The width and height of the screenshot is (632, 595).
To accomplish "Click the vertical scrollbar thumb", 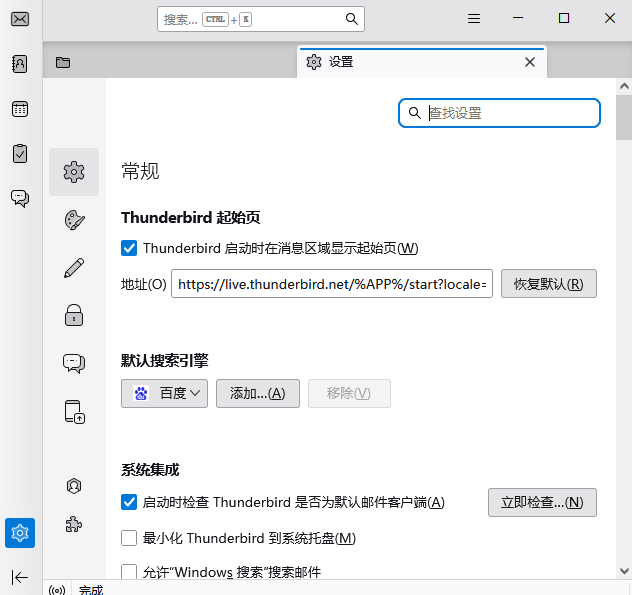I will click(624, 117).
